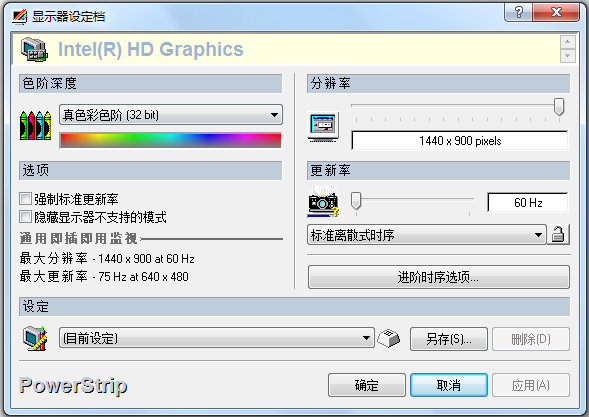Click the PowerStrip logo text

pyautogui.click(x=74, y=386)
